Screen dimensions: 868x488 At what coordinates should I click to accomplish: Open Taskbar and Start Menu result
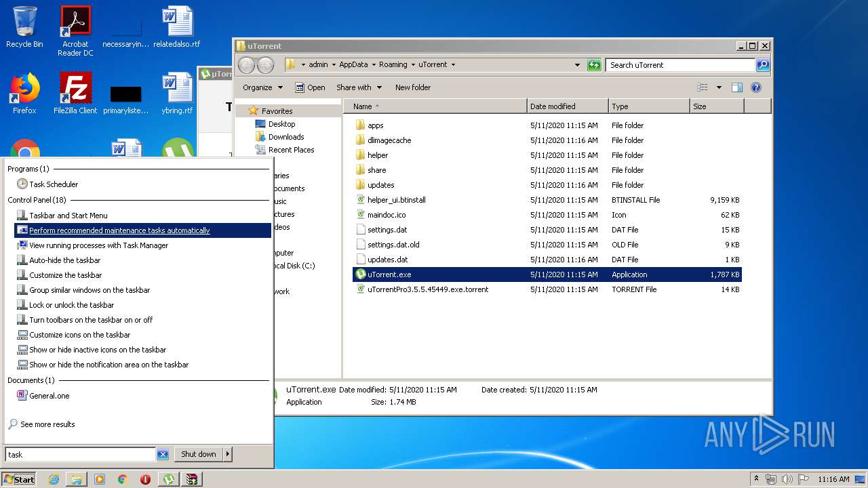(x=62, y=216)
